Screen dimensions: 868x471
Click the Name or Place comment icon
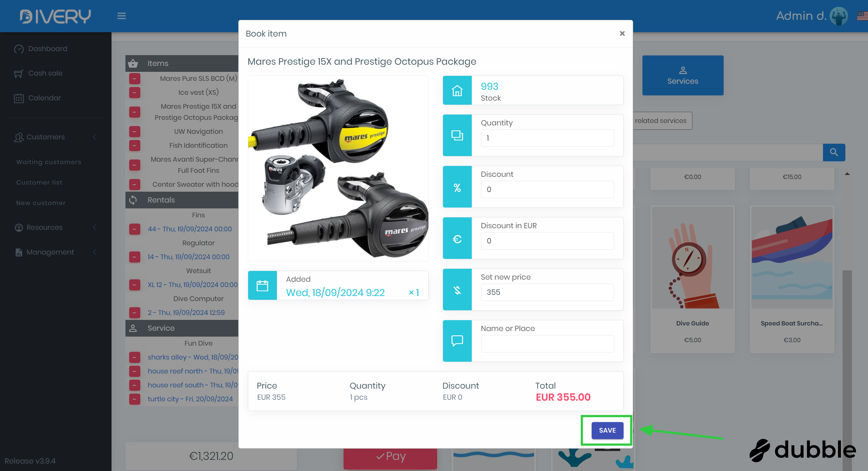457,341
